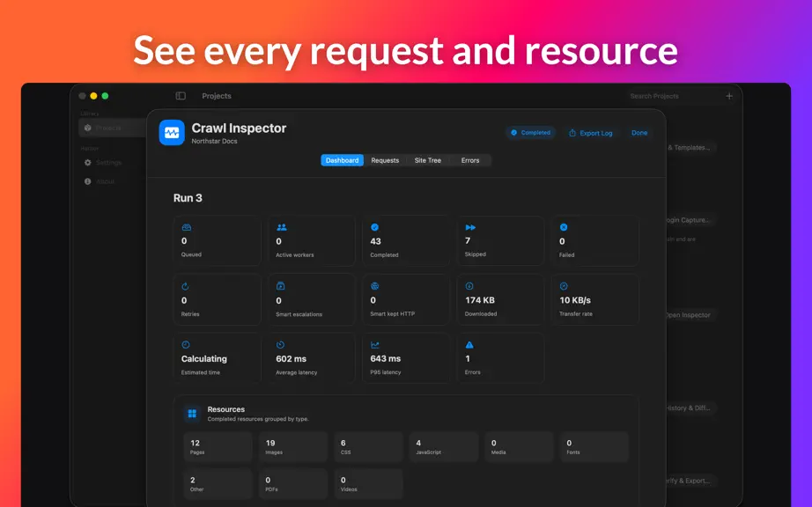812x507 pixels.
Task: Click the Errors warning triangle icon
Action: pyautogui.click(x=469, y=344)
